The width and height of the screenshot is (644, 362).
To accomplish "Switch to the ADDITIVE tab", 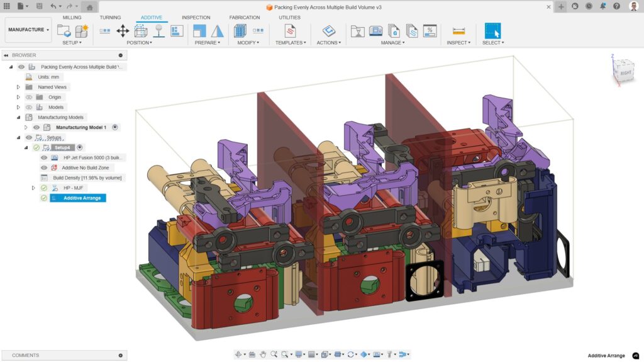I will [151, 17].
